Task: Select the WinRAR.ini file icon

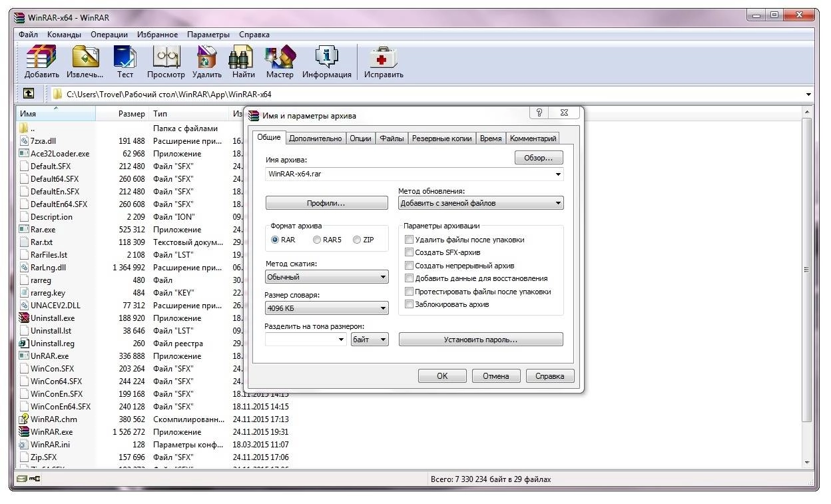Action: coord(24,445)
